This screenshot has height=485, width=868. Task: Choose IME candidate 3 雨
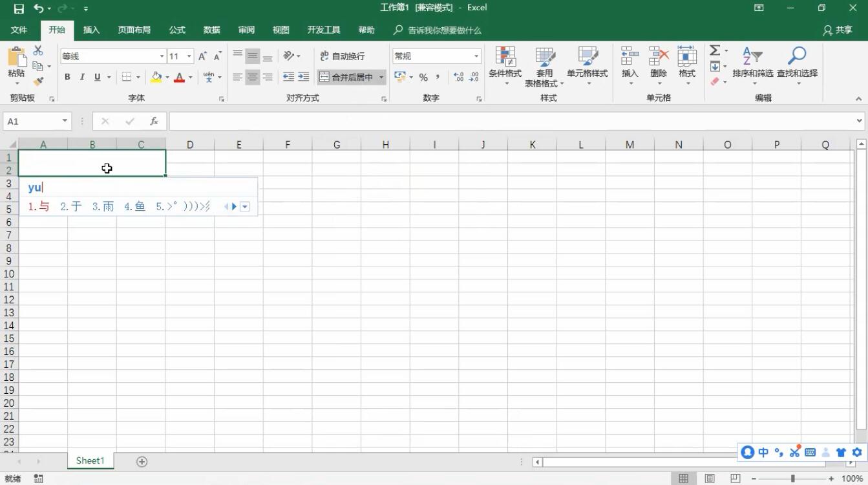[103, 206]
